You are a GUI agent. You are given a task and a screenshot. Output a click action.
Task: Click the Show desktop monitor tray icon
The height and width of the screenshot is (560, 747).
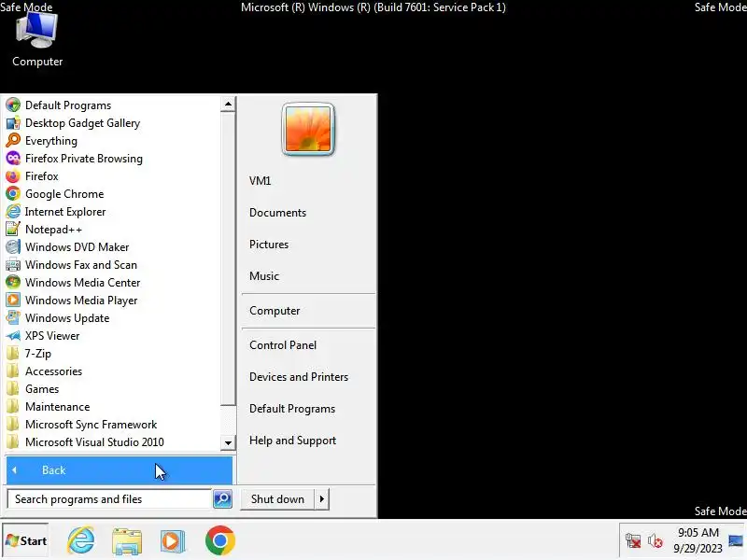(736, 541)
